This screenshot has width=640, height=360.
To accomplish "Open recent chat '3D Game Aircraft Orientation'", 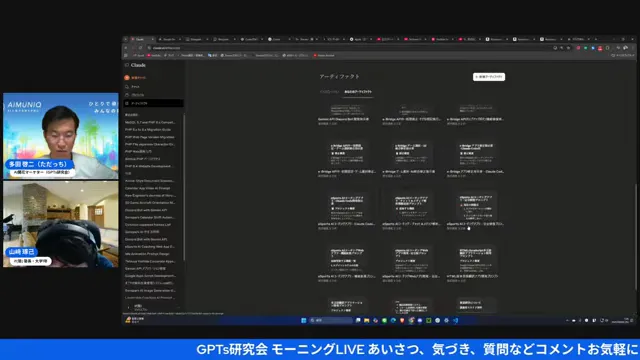I will (150, 203).
